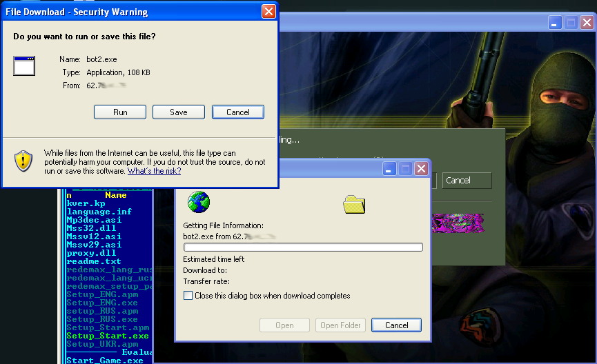Click the Open Folder button in download dialog
Image resolution: width=597 pixels, height=364 pixels.
click(340, 325)
